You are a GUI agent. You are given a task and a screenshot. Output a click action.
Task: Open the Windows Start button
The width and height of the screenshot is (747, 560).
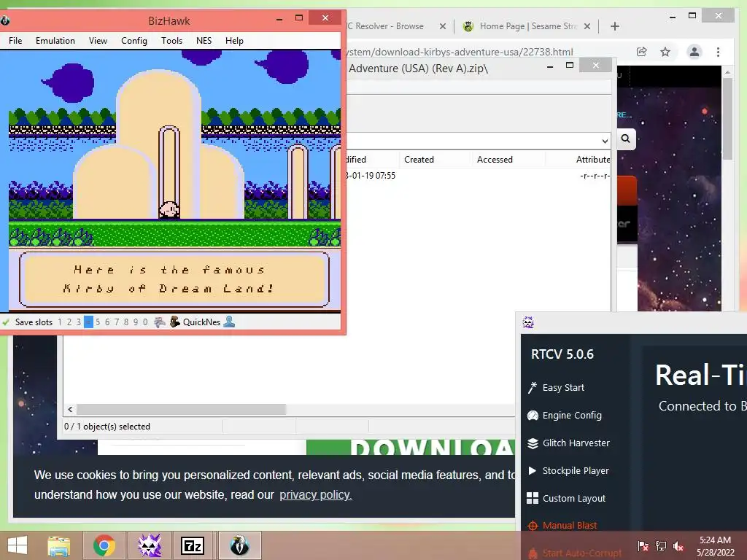tap(18, 545)
